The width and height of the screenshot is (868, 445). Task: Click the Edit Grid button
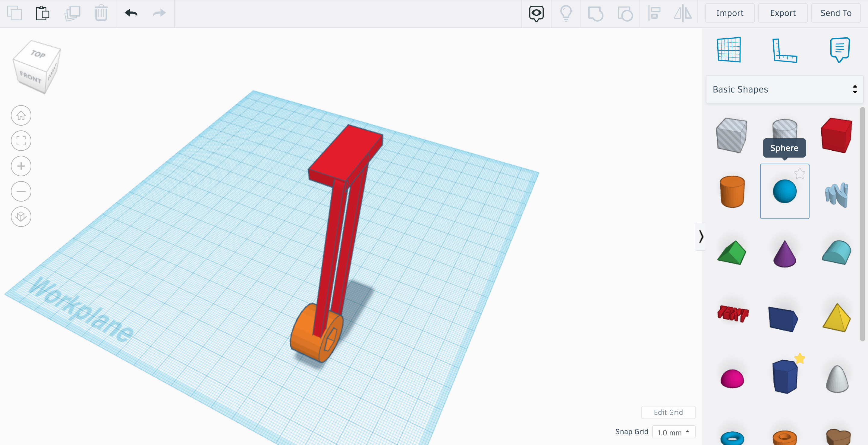pyautogui.click(x=668, y=412)
